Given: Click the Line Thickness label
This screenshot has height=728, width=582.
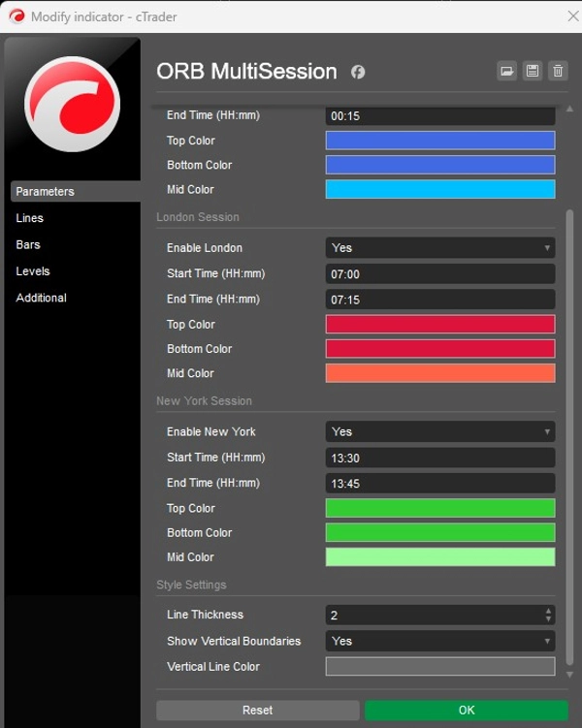Looking at the screenshot, I should [x=206, y=615].
